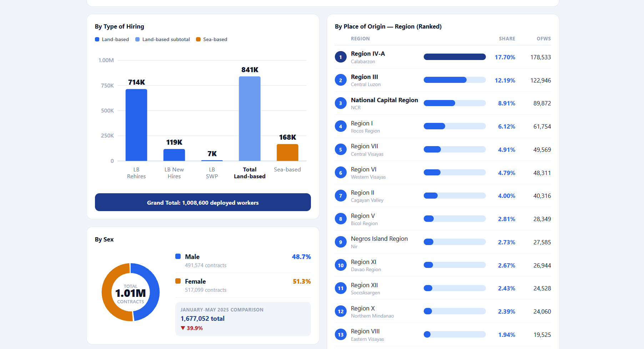The image size is (644, 349).
Task: Click the 1.94% share for Region VIII
Action: 507,335
